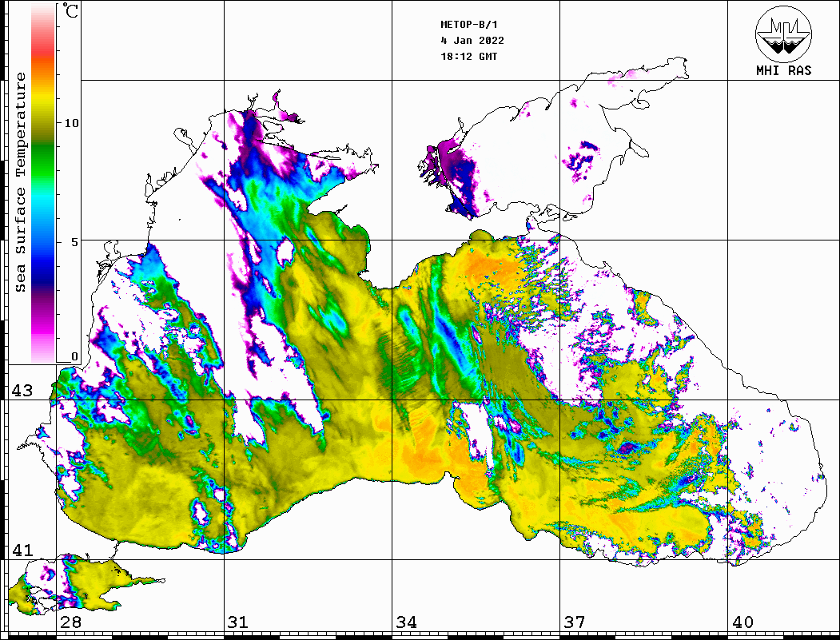This screenshot has width=840, height=640.
Task: Click the 'MHI RAS' label text
Action: click(x=784, y=70)
